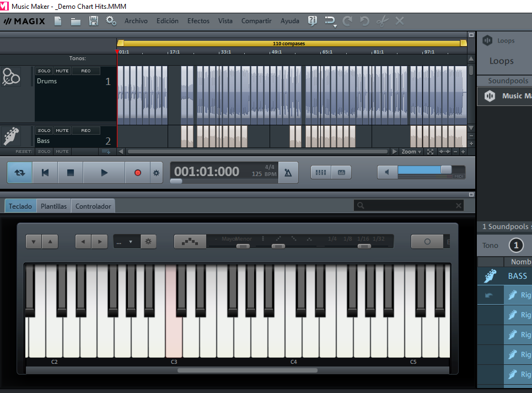Open transport recording settings gear
The image size is (532, 393).
pyautogui.click(x=156, y=173)
